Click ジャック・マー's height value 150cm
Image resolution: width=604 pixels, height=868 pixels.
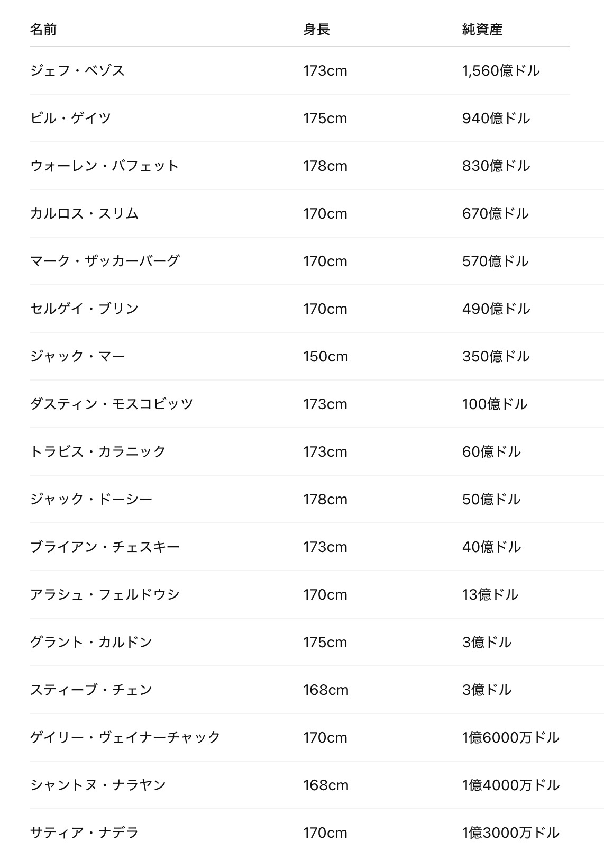pyautogui.click(x=325, y=356)
